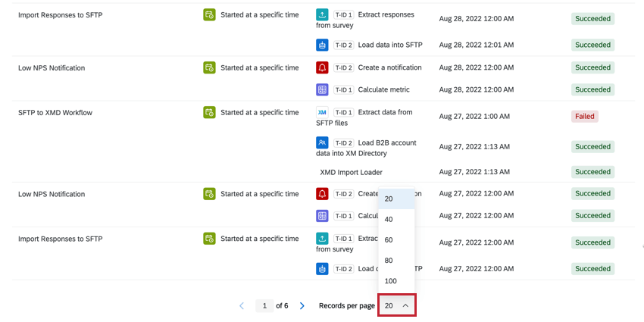Click the XMD Import Loader task
Image resolution: width=644 pixels, height=322 pixels.
click(x=351, y=172)
